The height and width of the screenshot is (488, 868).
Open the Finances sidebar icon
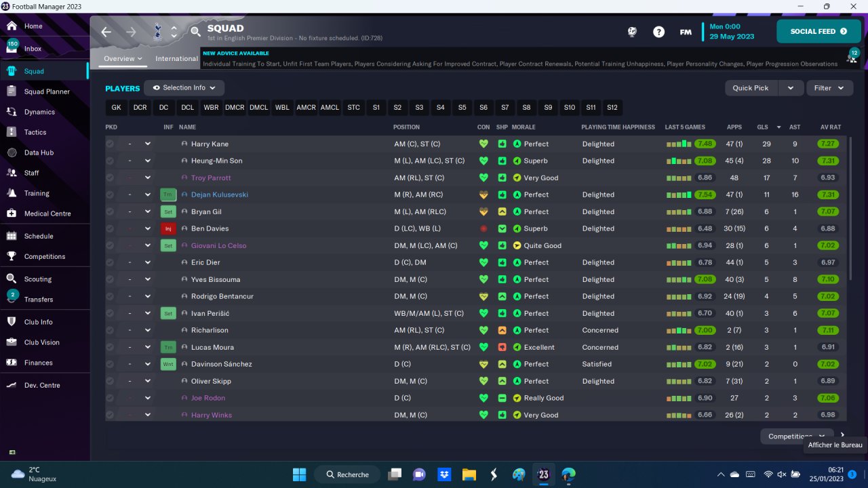(12, 363)
